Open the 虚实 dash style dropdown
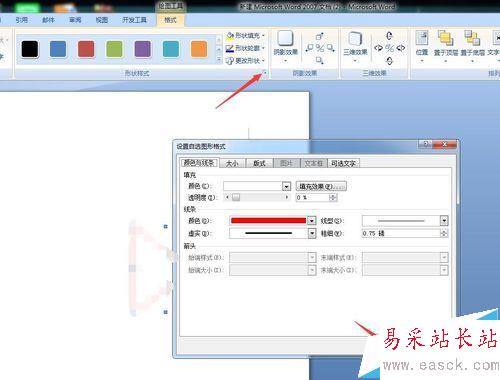The width and height of the screenshot is (500, 380). click(312, 233)
